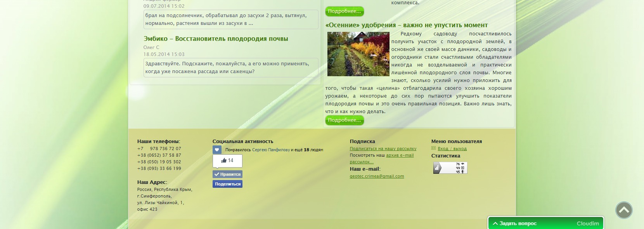Click the bar-chart statistics counter badge
Image resolution: width=644 pixels, height=229 pixels.
coord(450,168)
